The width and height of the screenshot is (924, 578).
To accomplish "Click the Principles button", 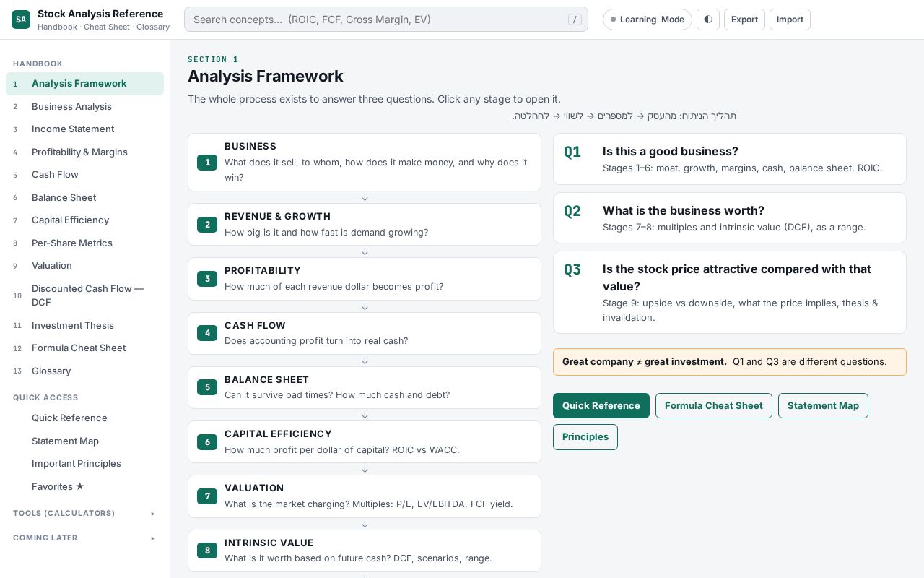I will (x=585, y=437).
